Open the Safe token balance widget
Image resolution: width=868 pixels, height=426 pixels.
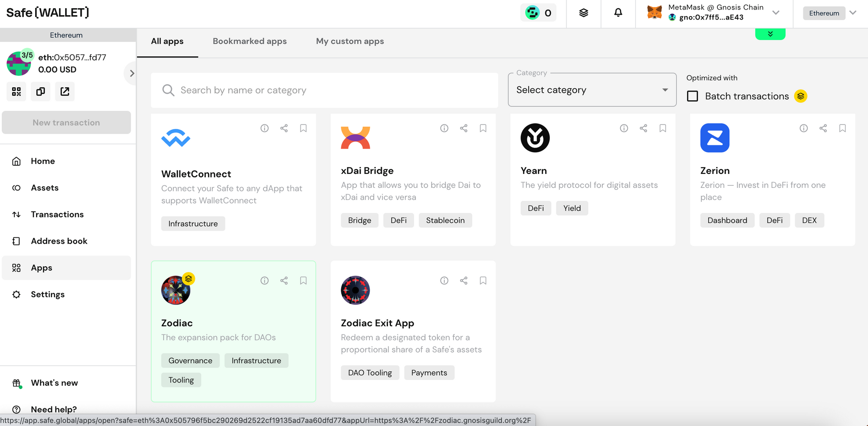tap(538, 13)
